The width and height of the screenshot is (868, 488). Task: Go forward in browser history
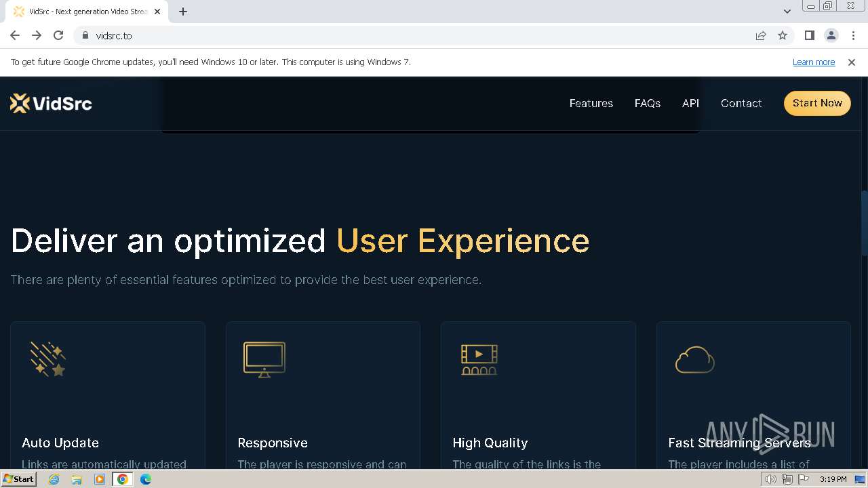(x=37, y=35)
